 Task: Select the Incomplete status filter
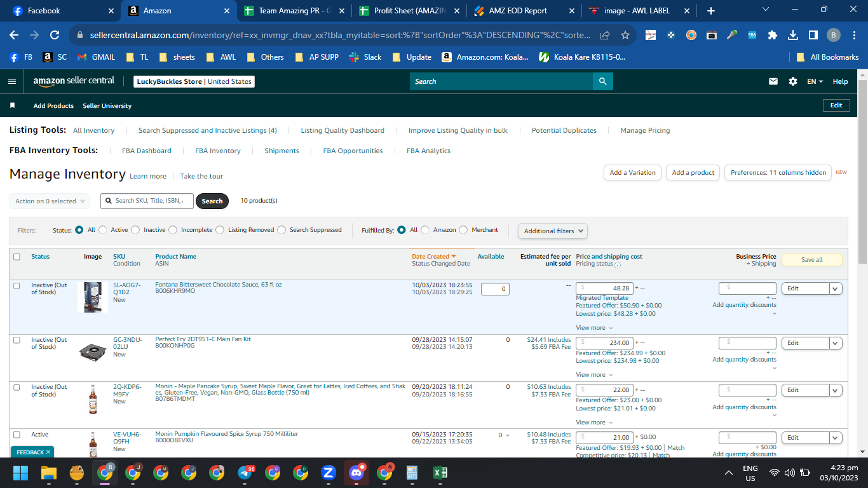coord(173,230)
